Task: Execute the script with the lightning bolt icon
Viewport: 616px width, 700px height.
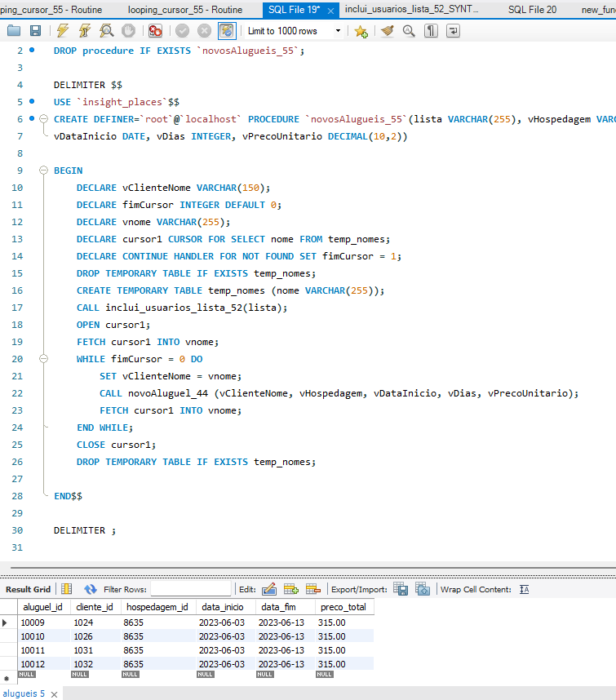Action: coord(63,31)
